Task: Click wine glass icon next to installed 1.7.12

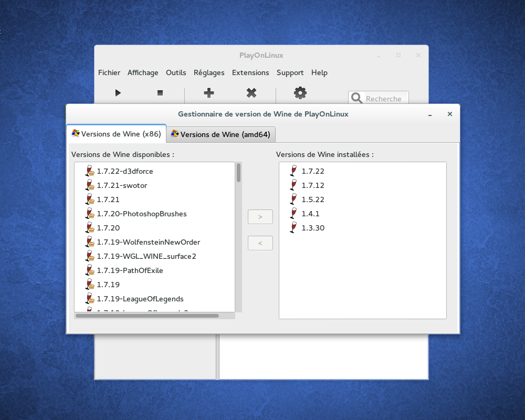Action: click(x=293, y=185)
